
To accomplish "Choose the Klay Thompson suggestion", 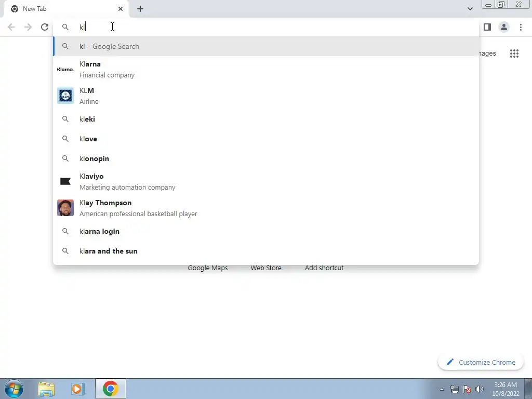I will pos(266,208).
